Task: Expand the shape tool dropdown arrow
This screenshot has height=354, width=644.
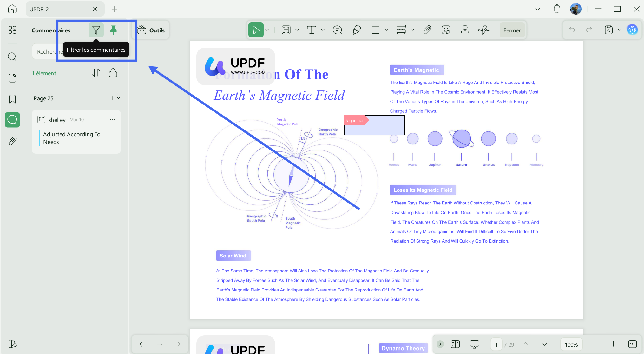Action: pos(386,30)
